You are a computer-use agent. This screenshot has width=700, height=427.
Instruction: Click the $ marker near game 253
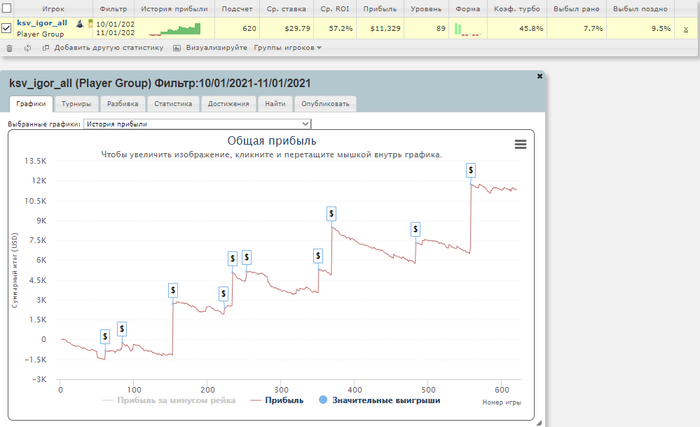tap(246, 257)
